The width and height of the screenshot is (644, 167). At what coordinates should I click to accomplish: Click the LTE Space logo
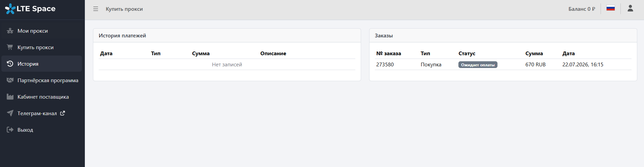click(30, 9)
